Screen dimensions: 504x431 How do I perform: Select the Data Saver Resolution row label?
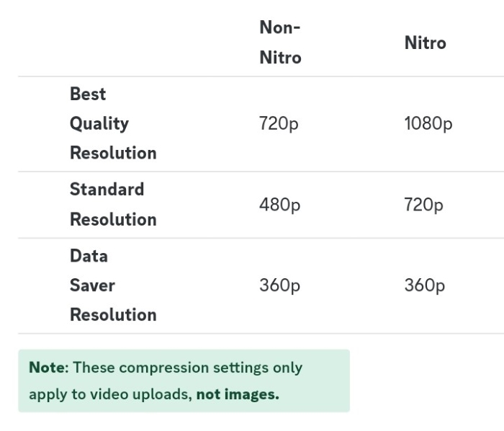point(112,285)
